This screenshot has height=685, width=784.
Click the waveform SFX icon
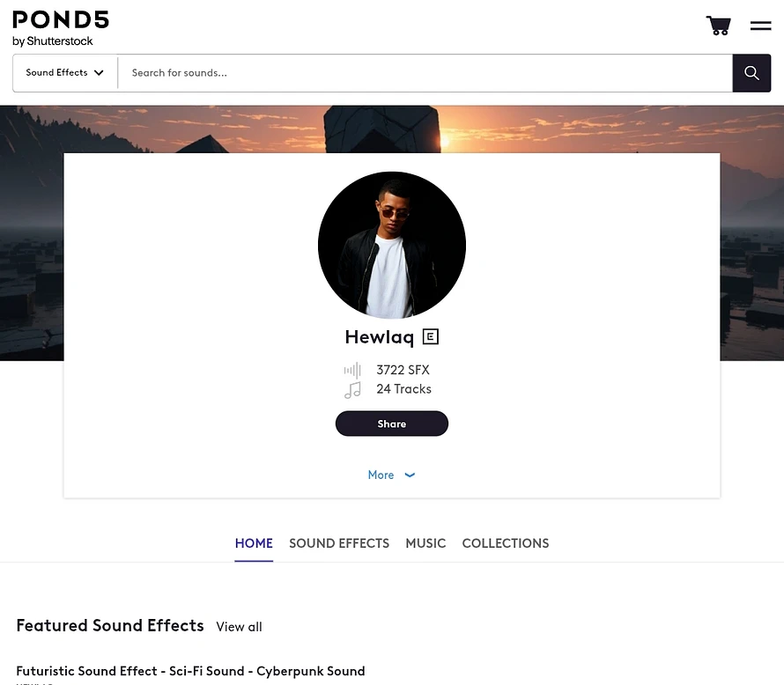352,370
